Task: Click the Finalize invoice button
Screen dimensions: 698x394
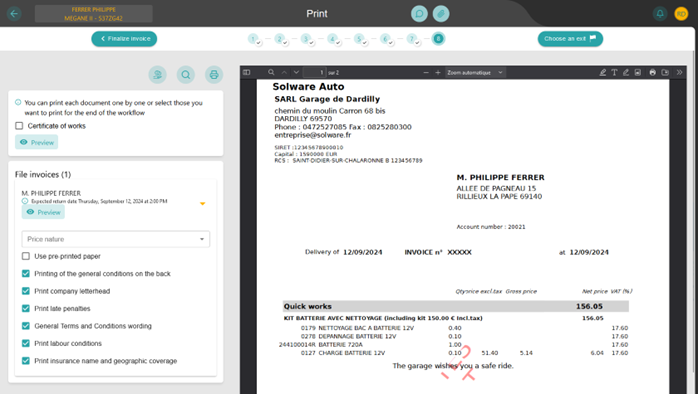Action: click(x=124, y=39)
